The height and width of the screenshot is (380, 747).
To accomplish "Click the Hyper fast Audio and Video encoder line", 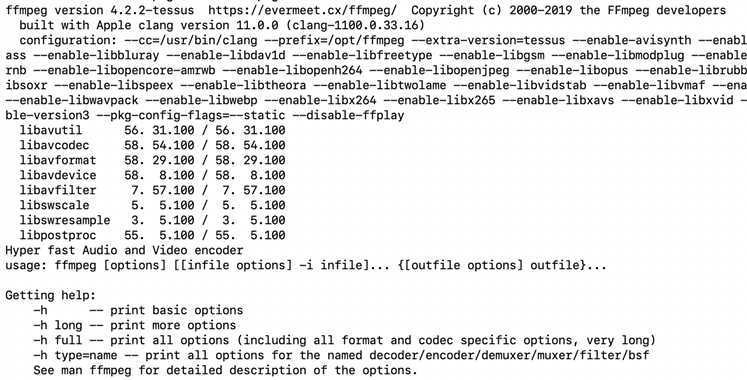I will point(124,250).
